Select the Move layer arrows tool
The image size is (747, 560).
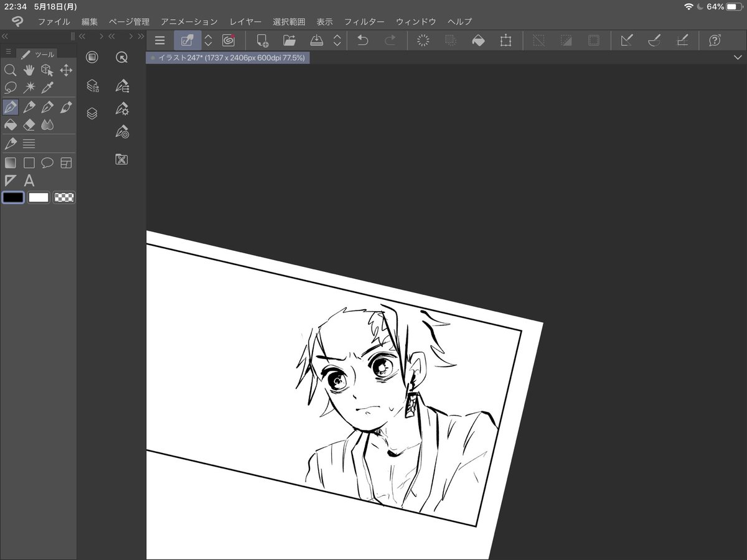(x=66, y=70)
